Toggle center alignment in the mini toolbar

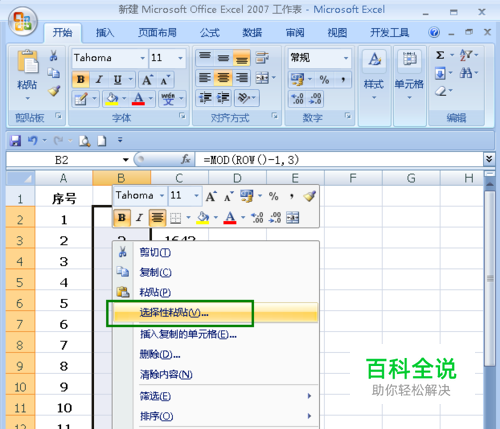coord(157,218)
